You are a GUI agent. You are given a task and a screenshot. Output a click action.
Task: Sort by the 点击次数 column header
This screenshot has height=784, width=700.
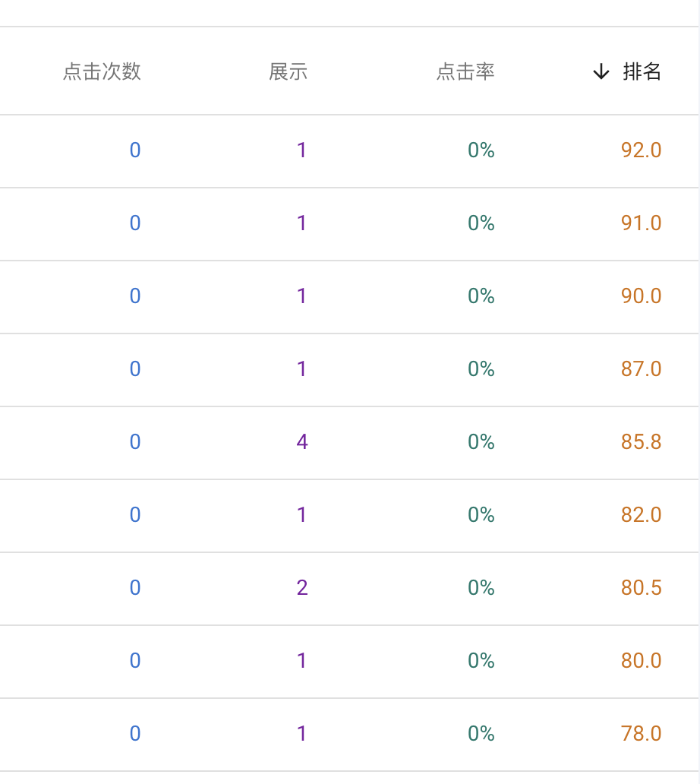tap(102, 71)
